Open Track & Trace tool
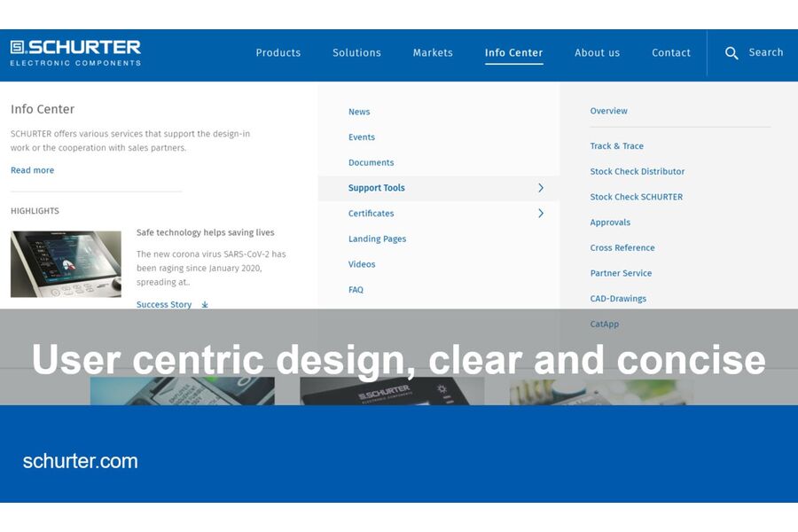 (617, 146)
